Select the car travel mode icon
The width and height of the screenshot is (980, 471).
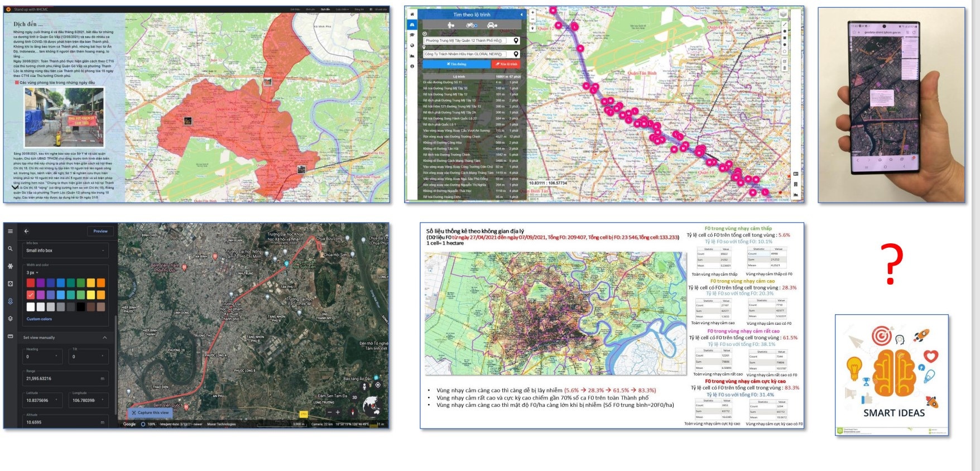[492, 25]
